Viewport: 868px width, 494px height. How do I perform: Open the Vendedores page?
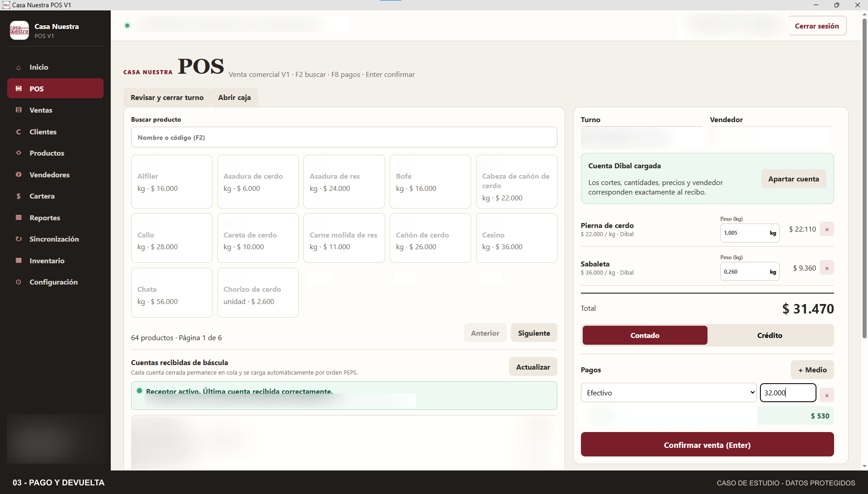(x=55, y=175)
